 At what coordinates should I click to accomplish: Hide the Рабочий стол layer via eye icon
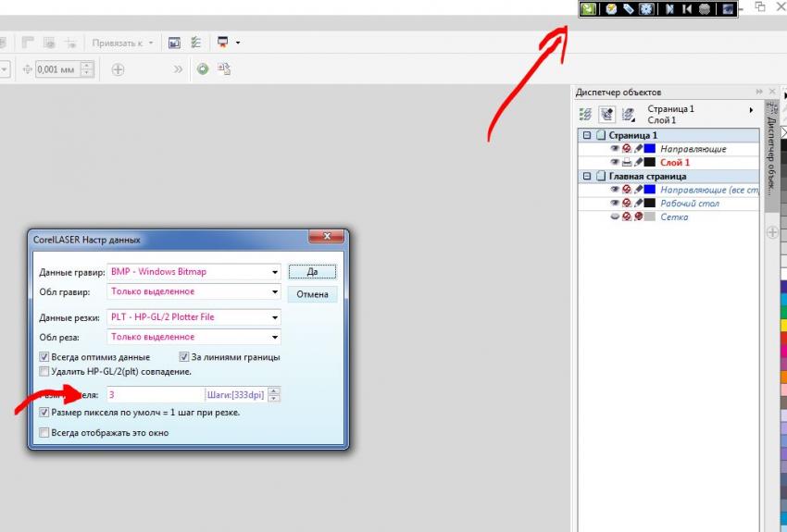[615, 203]
